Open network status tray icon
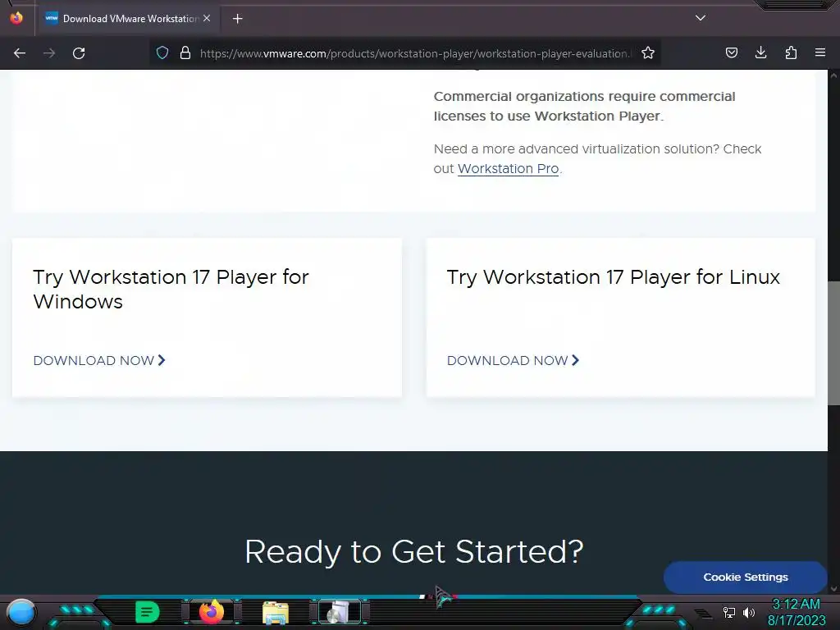 point(728,612)
